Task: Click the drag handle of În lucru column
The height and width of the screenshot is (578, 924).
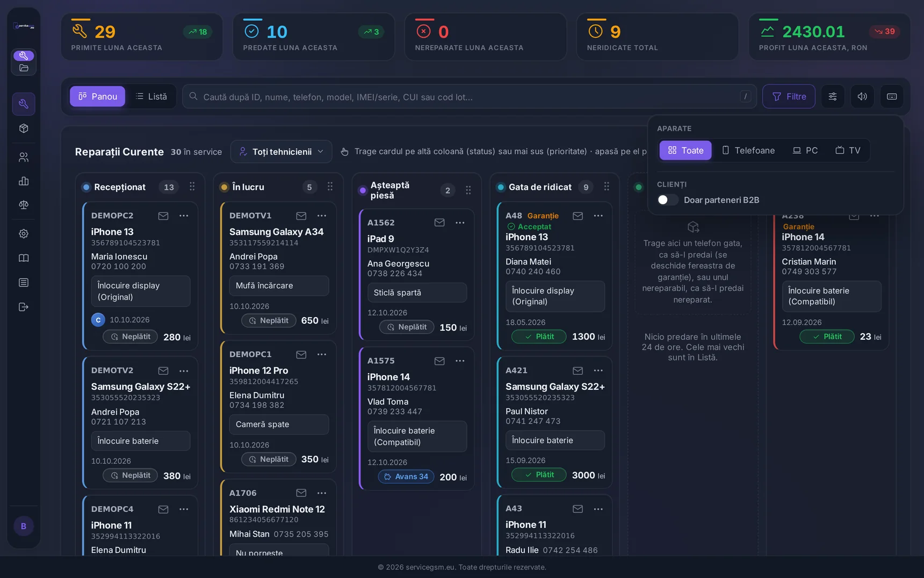Action: tap(330, 187)
